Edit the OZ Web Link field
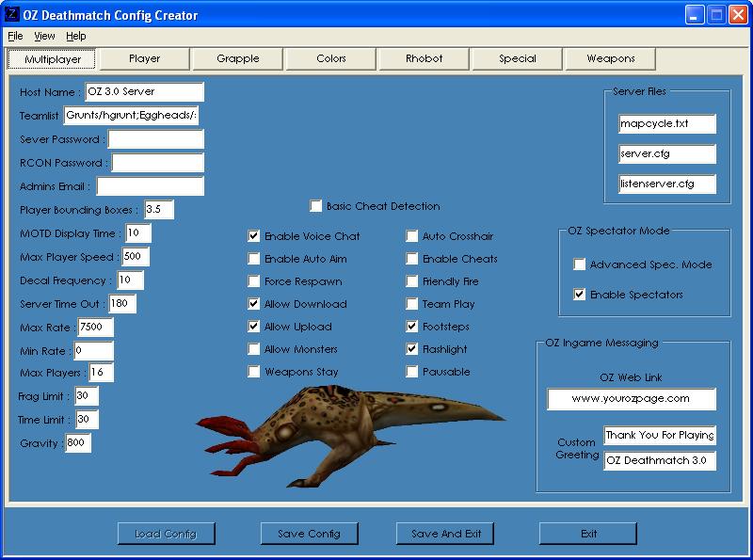This screenshot has height=560, width=753. point(631,399)
